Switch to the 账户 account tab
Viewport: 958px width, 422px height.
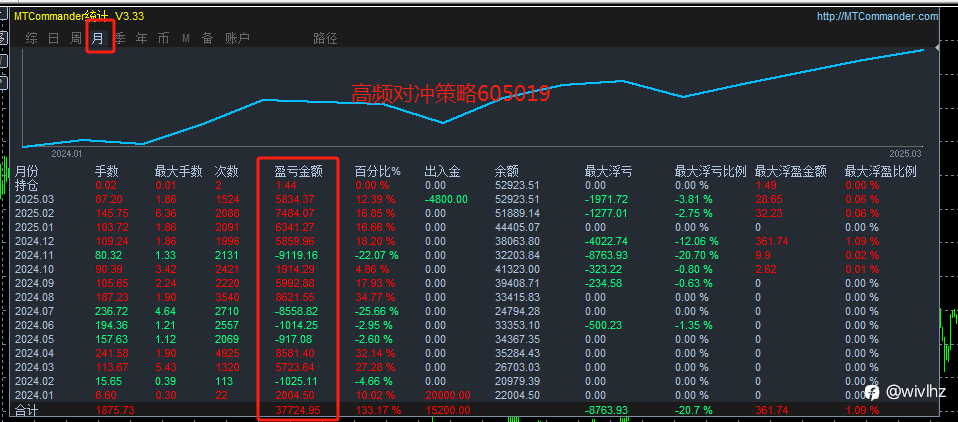click(238, 38)
